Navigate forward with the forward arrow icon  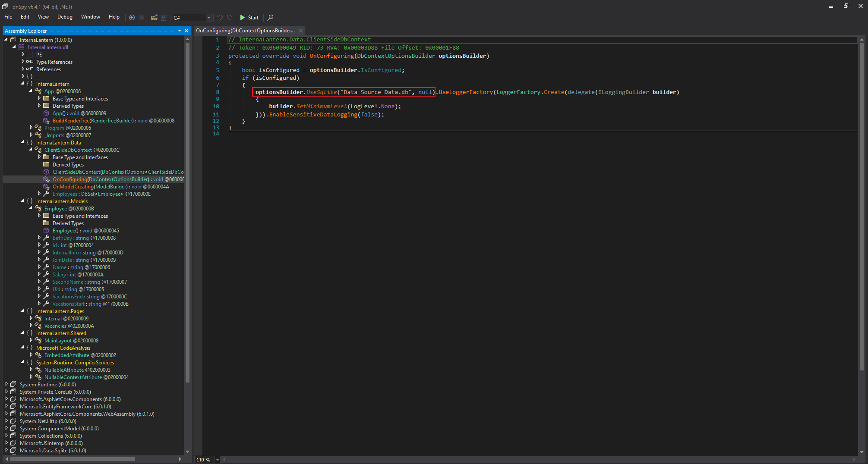point(141,18)
